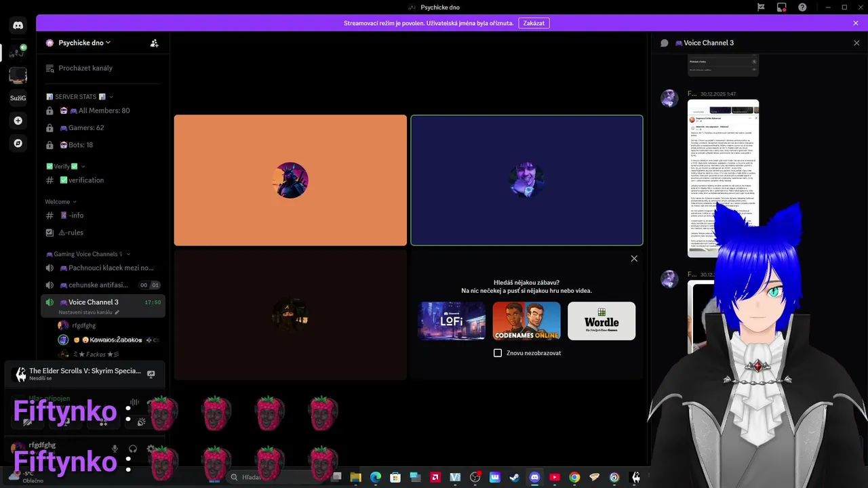Toggle headphones deafen in user panel
868x488 pixels.
pyautogui.click(x=133, y=449)
